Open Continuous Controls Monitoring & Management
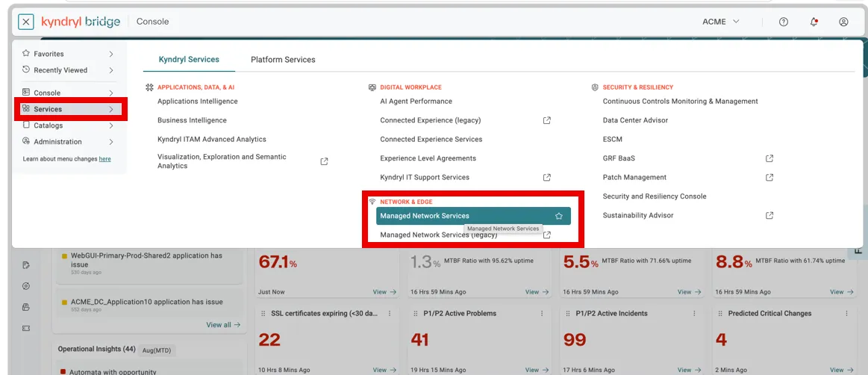868x375 pixels. 681,102
